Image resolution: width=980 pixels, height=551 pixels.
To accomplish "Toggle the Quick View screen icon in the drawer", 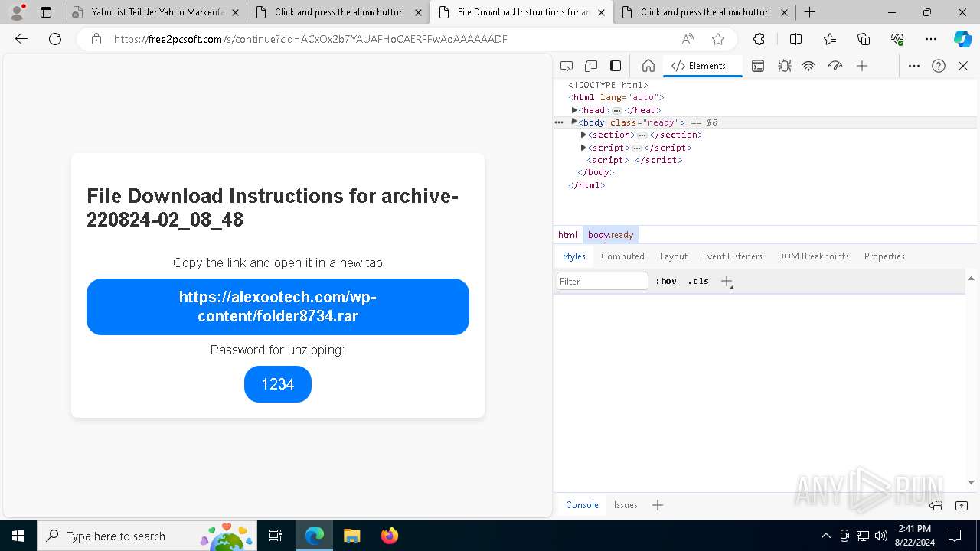I will click(936, 505).
